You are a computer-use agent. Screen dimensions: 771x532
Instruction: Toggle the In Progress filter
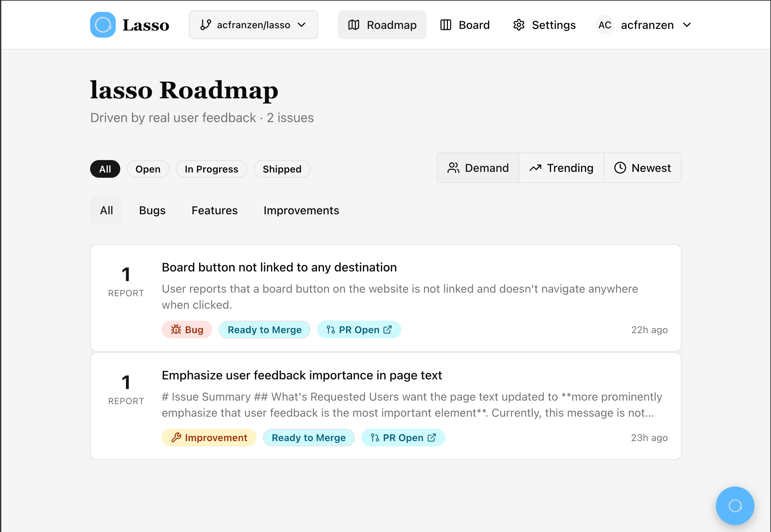click(211, 169)
